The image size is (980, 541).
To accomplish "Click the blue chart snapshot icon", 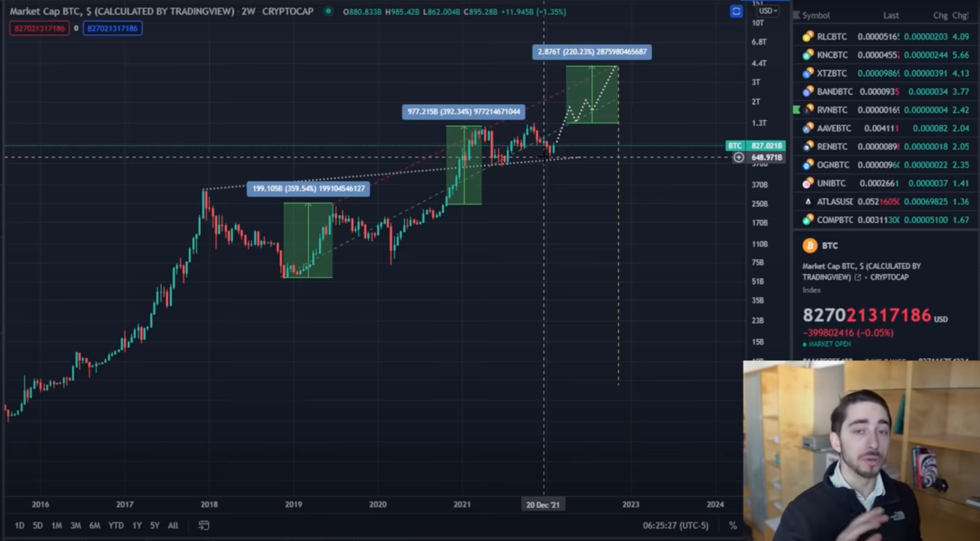I will pyautogui.click(x=737, y=12).
